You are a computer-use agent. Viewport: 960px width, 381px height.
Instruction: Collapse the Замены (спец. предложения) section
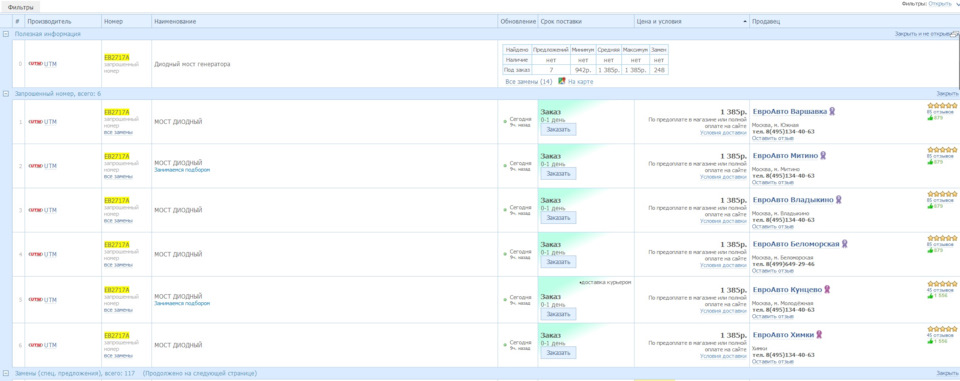point(6,373)
